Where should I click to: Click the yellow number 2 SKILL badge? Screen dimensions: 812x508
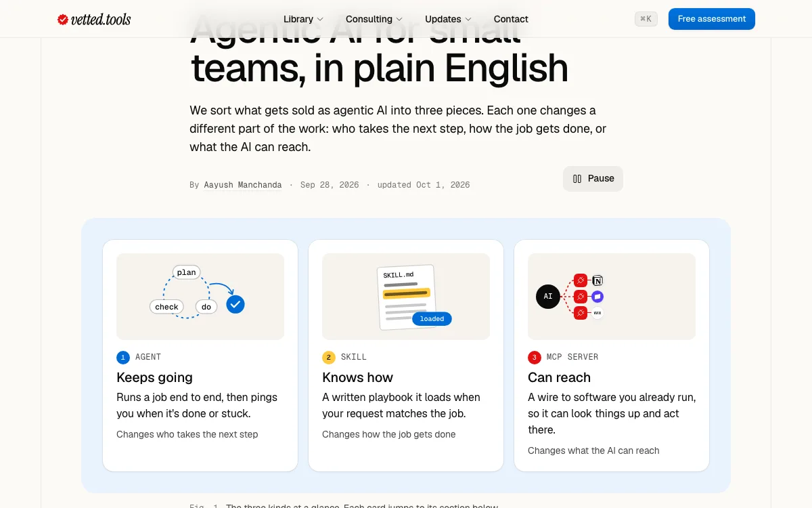coord(328,357)
